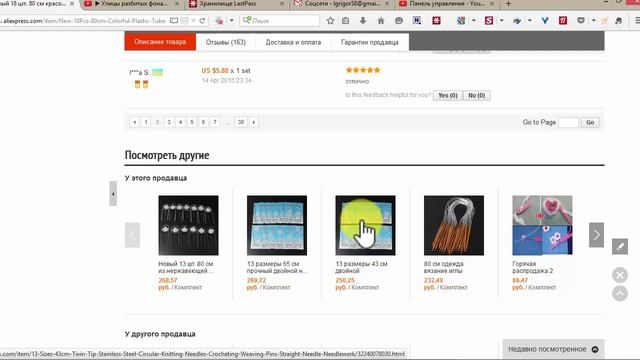Open the downloads arrow icon
The height and width of the screenshot is (360, 640).
tap(363, 20)
